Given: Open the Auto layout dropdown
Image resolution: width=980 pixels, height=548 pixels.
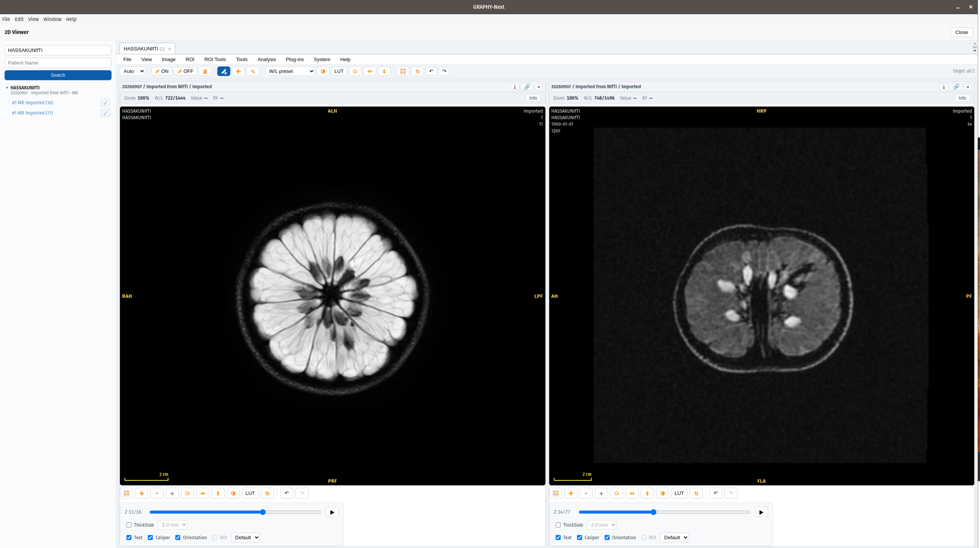Looking at the screenshot, I should [x=132, y=71].
